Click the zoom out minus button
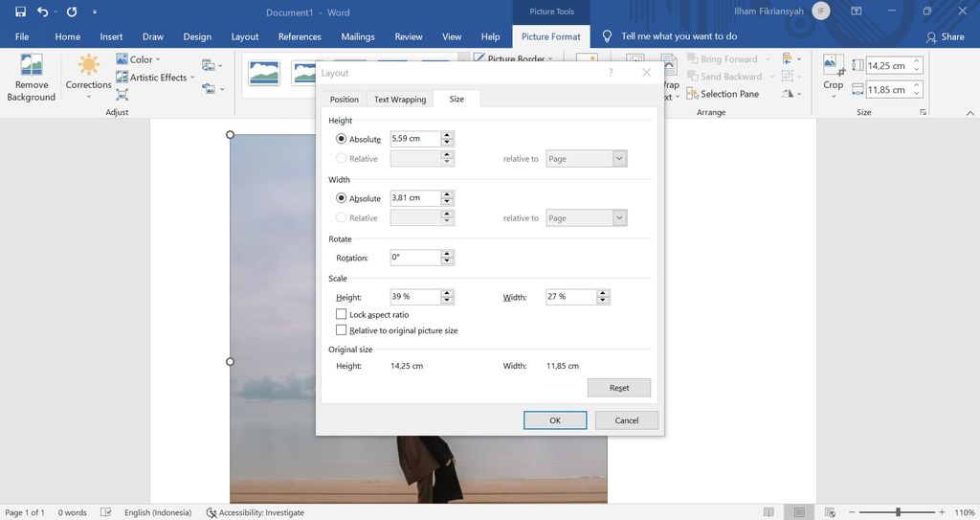The height and width of the screenshot is (520, 980). point(853,512)
